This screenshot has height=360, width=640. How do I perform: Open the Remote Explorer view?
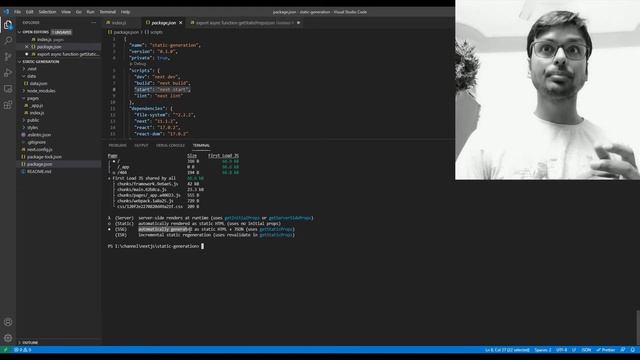point(8,89)
